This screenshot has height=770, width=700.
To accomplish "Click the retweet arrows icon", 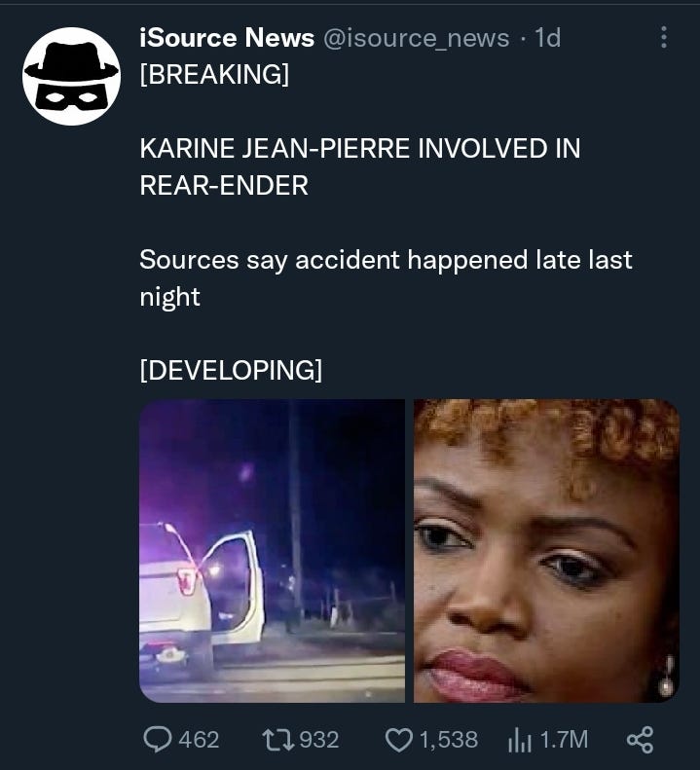I will (x=278, y=740).
